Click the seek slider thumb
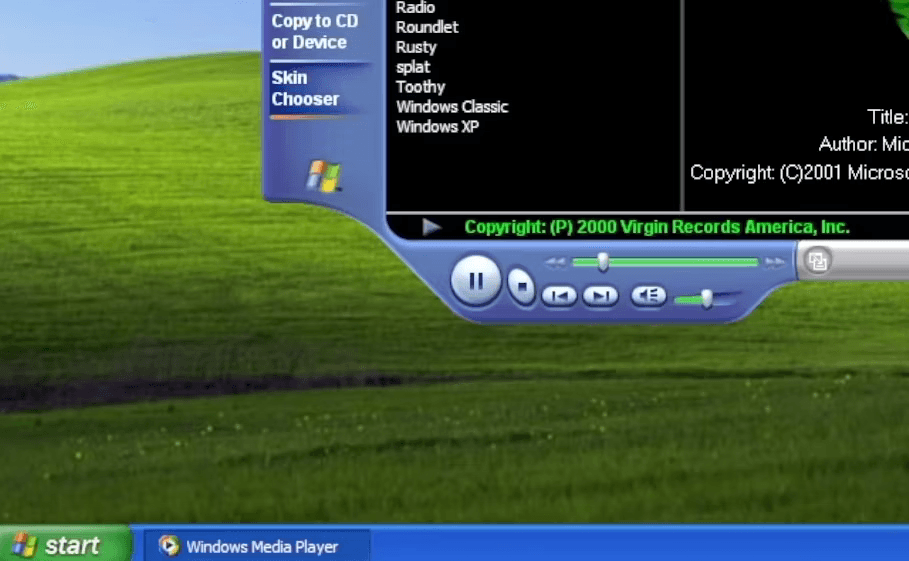909x561 pixels. [x=603, y=262]
